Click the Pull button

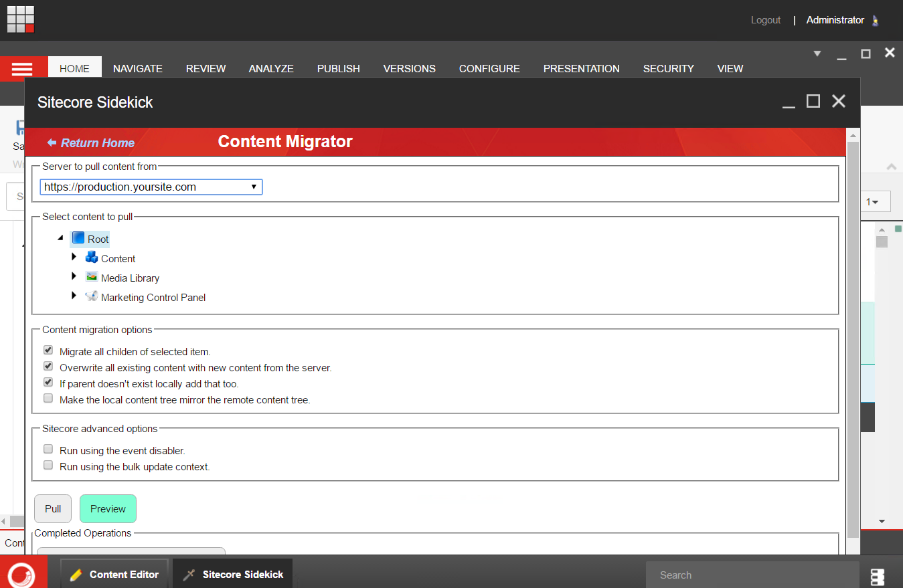point(53,508)
